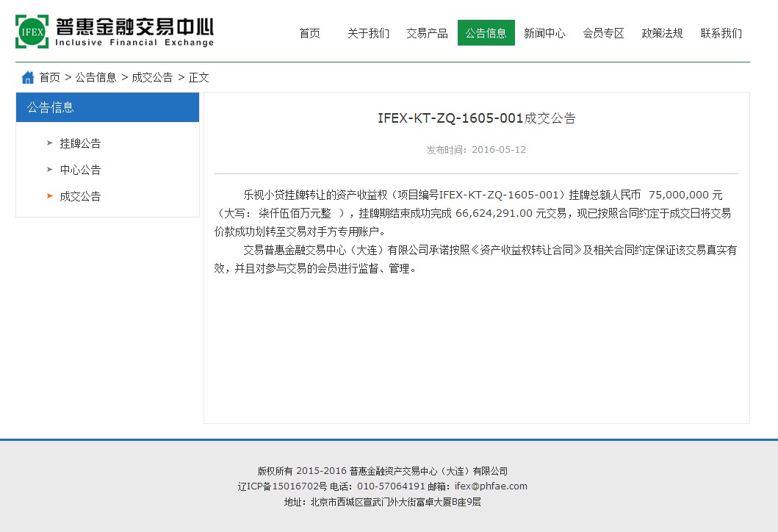Screen dimensions: 778x532
Task: Open 挂牌公告 in the sidebar
Action: (x=80, y=143)
